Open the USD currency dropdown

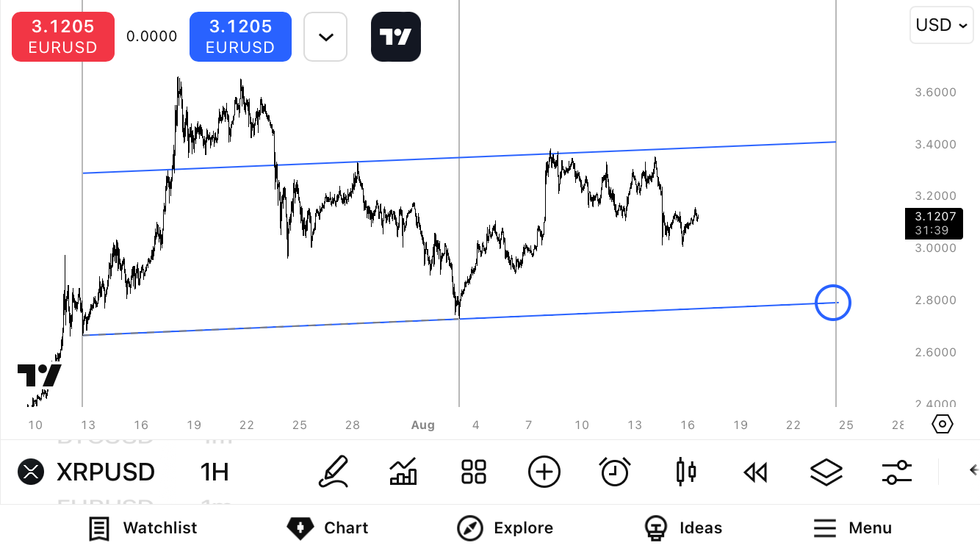click(941, 25)
